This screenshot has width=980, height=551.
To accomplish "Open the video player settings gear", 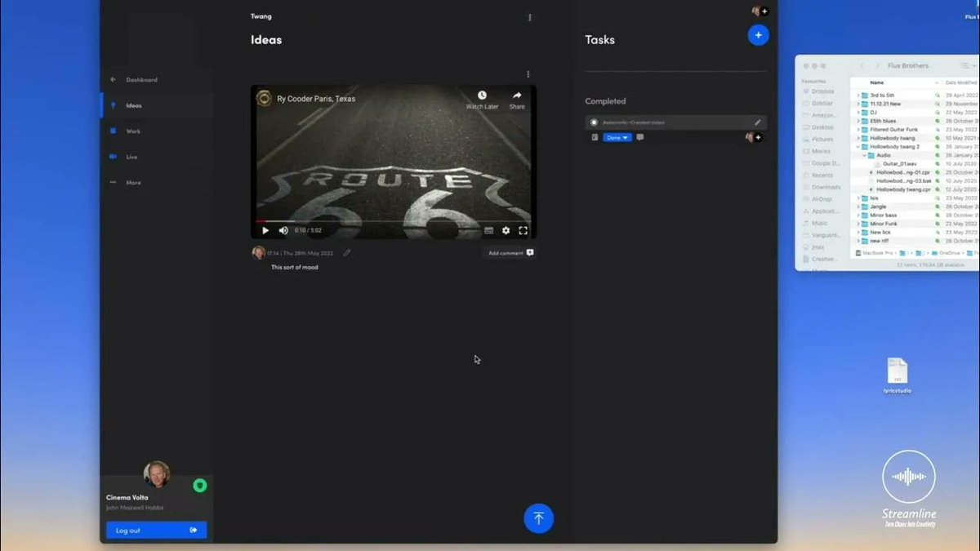I will click(x=506, y=230).
